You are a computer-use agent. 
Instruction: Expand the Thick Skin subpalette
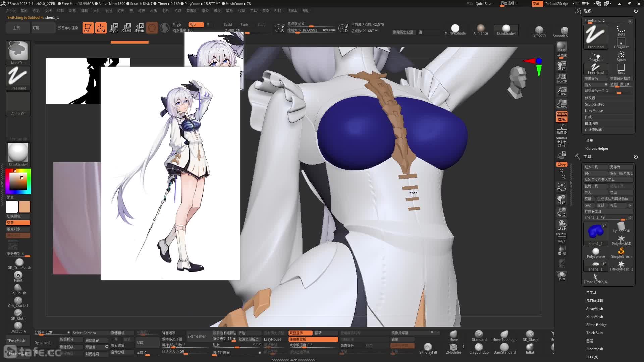pyautogui.click(x=594, y=333)
